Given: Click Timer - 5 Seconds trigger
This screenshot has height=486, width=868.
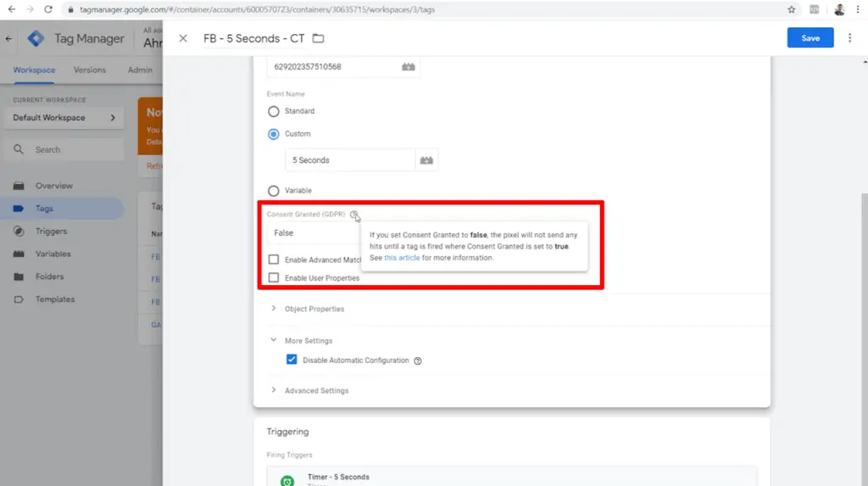Looking at the screenshot, I should (x=512, y=478).
